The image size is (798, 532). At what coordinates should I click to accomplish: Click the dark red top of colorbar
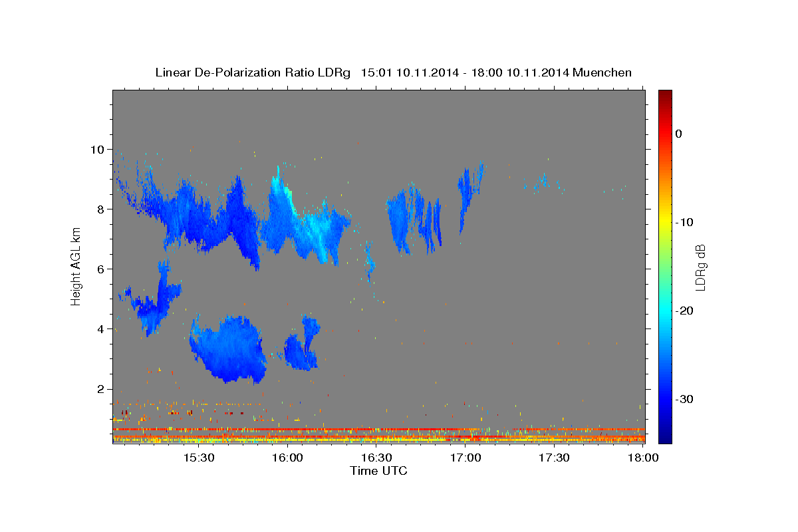[x=665, y=96]
